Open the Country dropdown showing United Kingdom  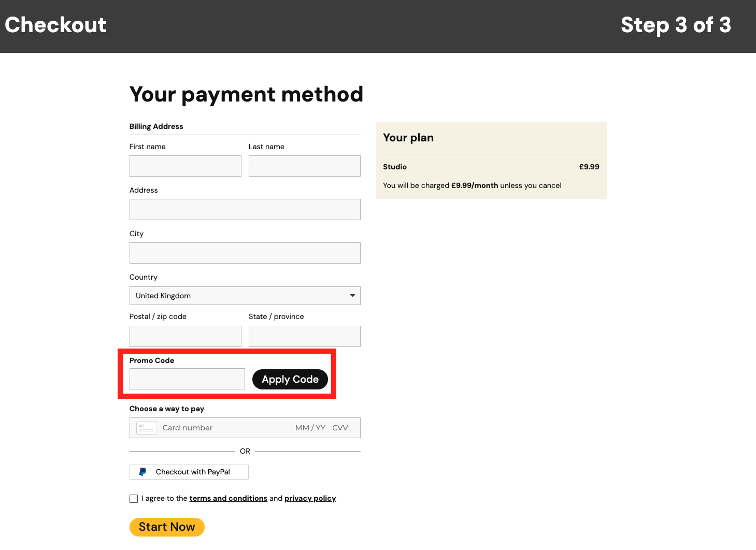245,296
